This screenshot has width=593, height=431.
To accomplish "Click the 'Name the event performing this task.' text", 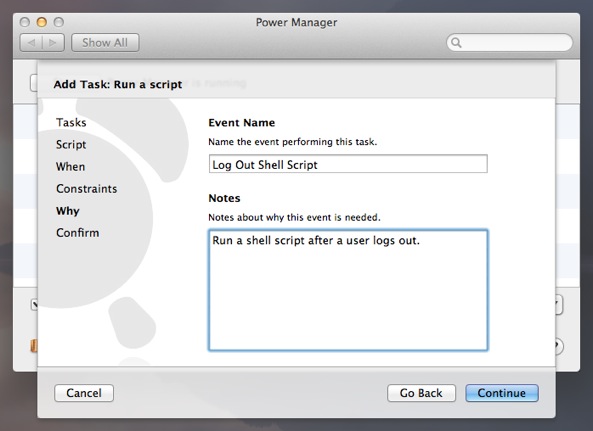I will coord(293,142).
